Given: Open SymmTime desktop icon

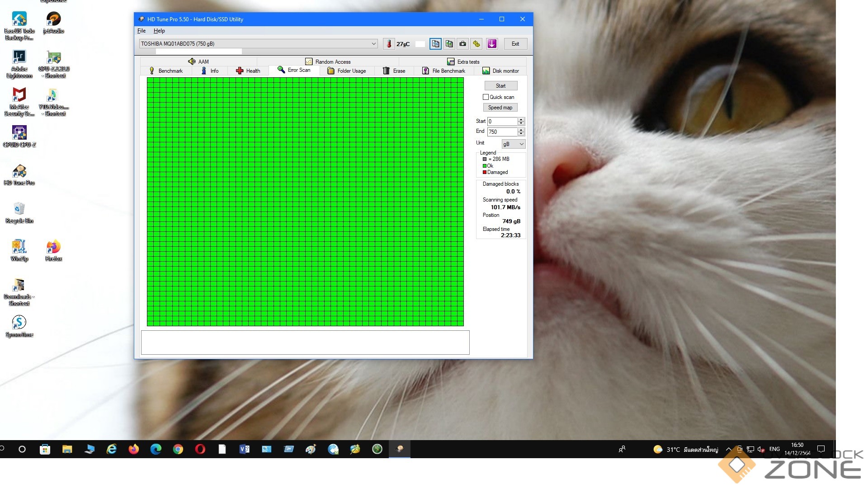Looking at the screenshot, I should [19, 326].
